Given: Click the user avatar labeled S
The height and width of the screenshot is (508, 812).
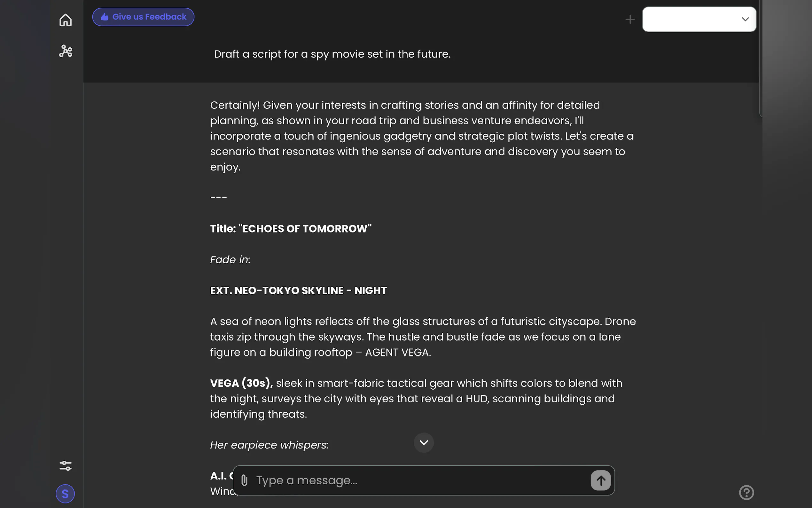Looking at the screenshot, I should [x=65, y=494].
